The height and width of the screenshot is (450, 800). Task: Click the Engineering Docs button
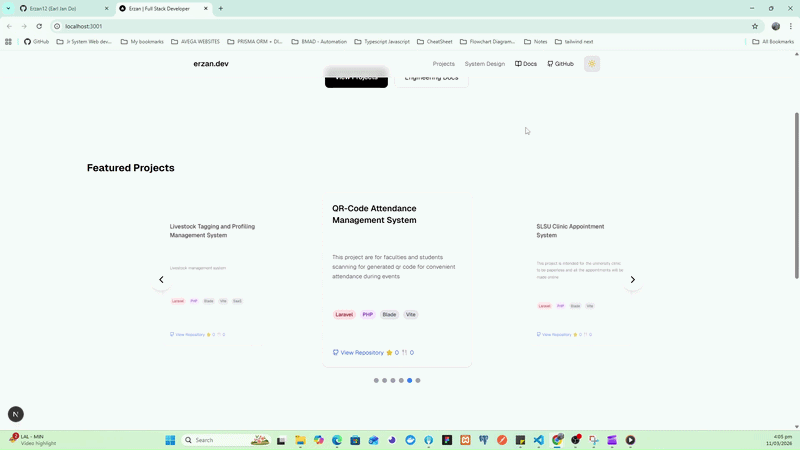[x=432, y=78]
